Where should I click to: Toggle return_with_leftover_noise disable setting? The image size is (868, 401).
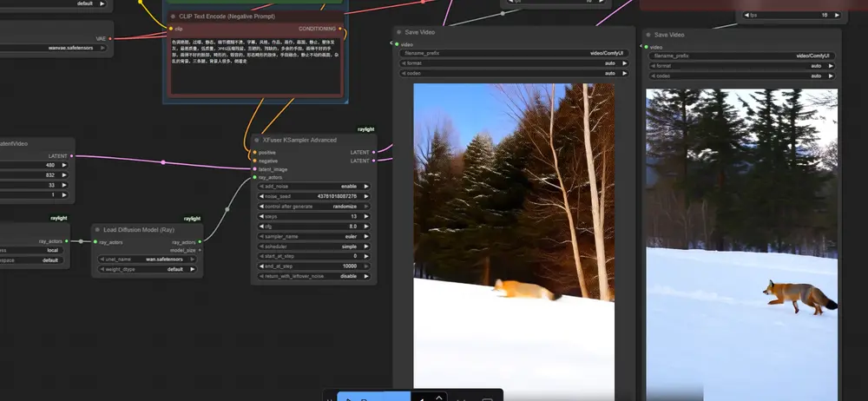click(x=313, y=276)
